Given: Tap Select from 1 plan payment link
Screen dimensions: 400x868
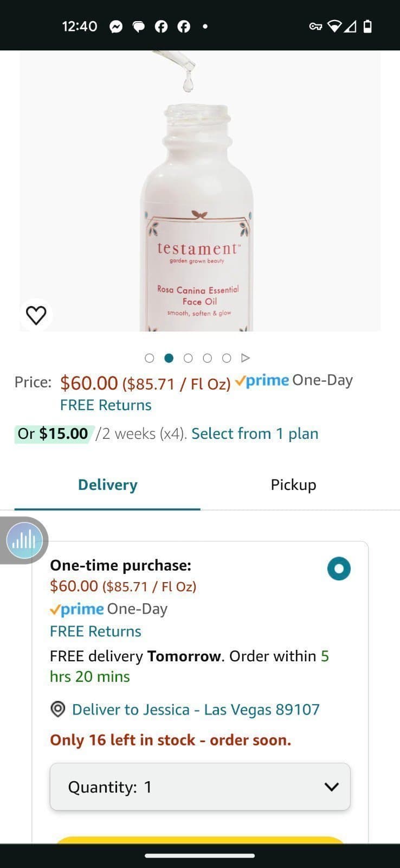Looking at the screenshot, I should tap(254, 433).
